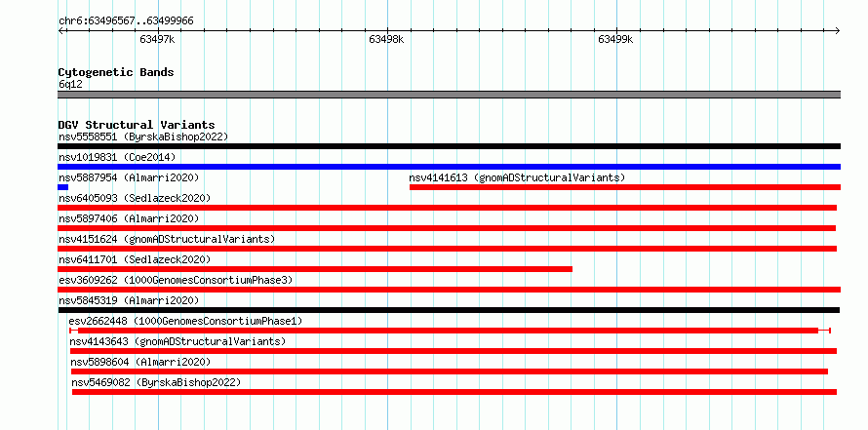Click the nsv4141613 (gnomADStructuralVariants) label
Viewport: 868px width, 430px height.
[x=517, y=177]
